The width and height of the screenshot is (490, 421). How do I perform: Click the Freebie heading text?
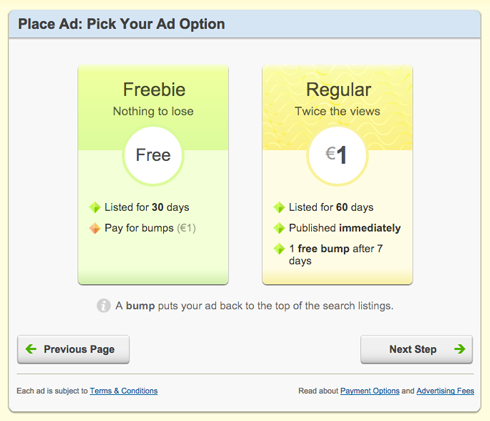154,90
